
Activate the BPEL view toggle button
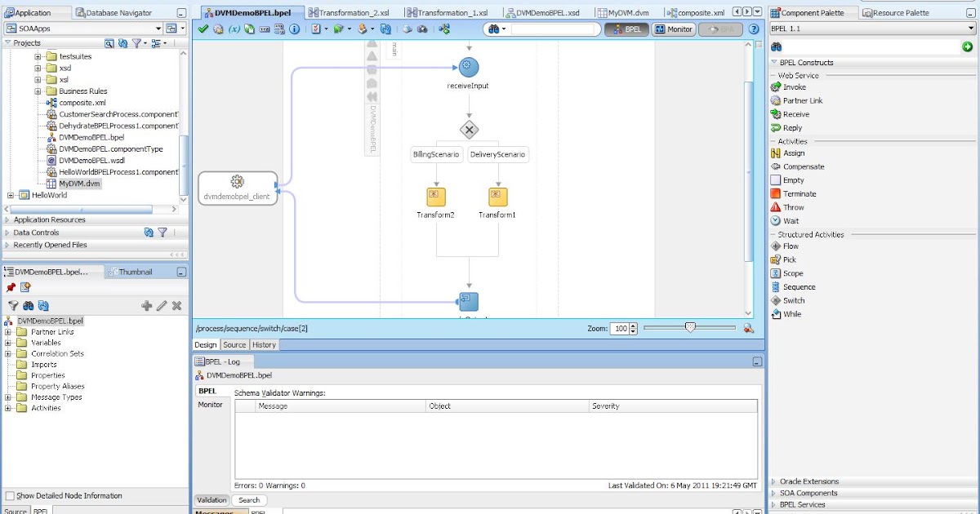coord(627,29)
